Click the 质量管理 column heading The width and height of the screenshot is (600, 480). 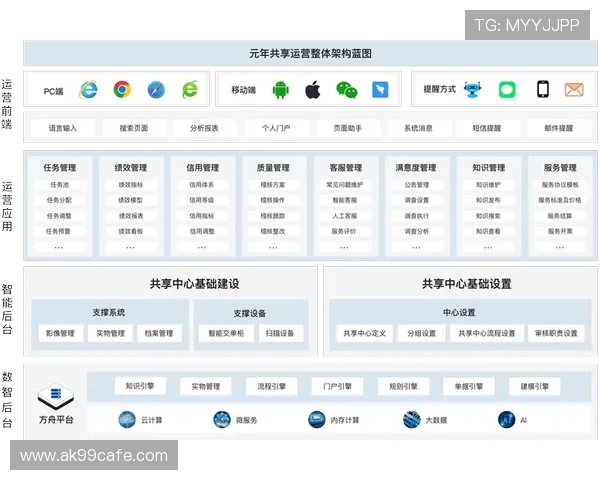tap(273, 168)
